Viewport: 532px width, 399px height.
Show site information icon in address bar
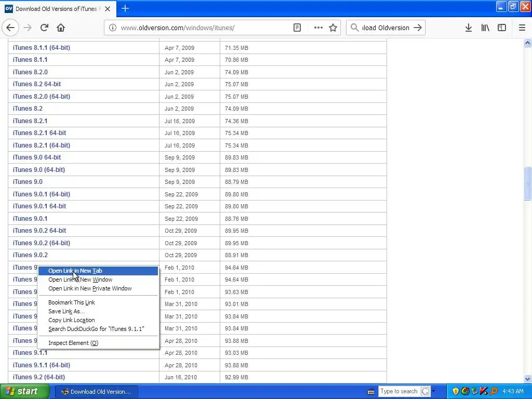point(113,28)
